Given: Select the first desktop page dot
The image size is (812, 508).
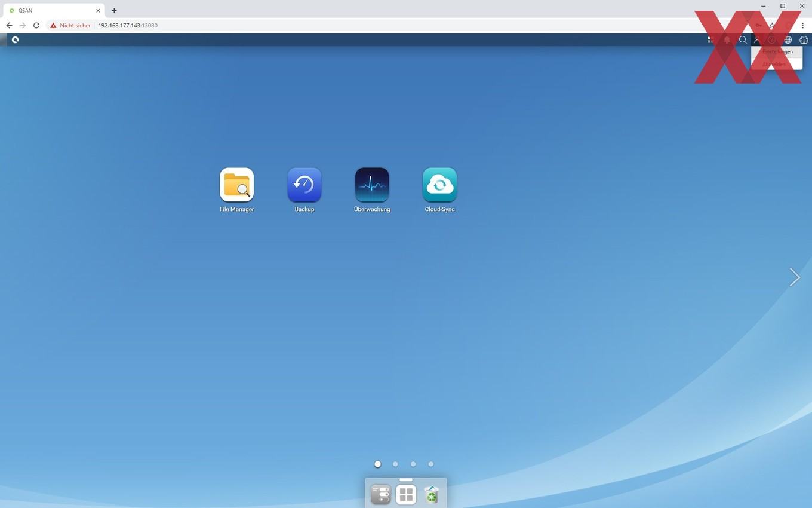Looking at the screenshot, I should coord(377,464).
